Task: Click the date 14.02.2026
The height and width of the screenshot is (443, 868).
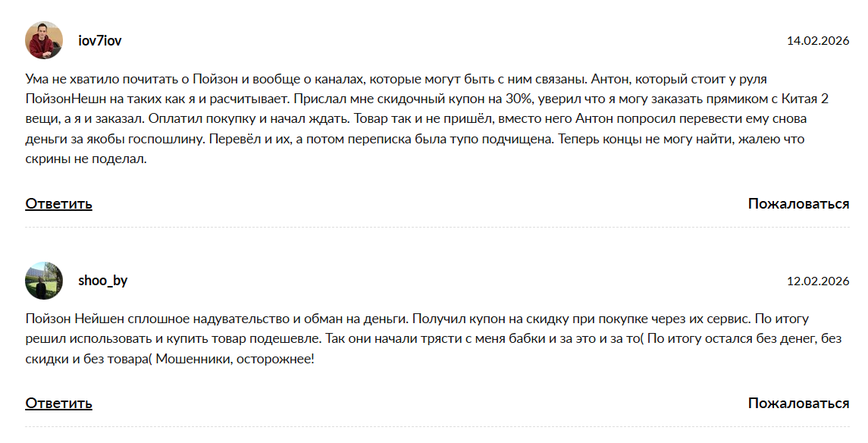Action: point(818,40)
